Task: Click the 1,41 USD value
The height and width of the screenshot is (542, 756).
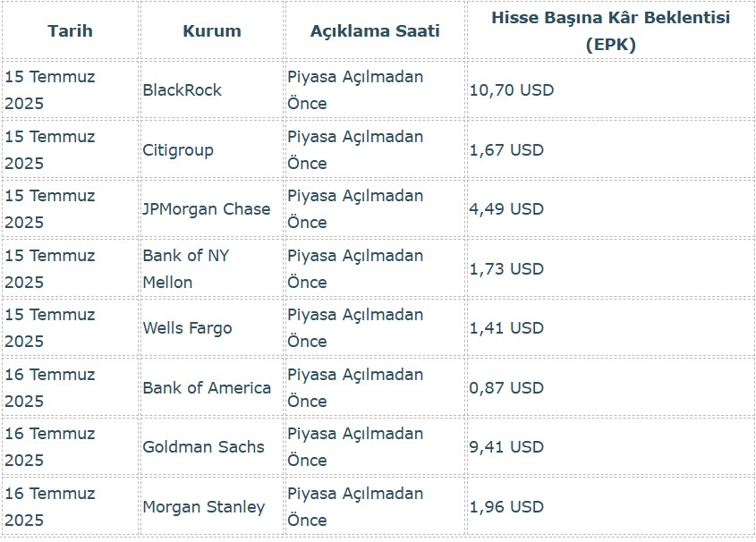Action: pos(506,328)
